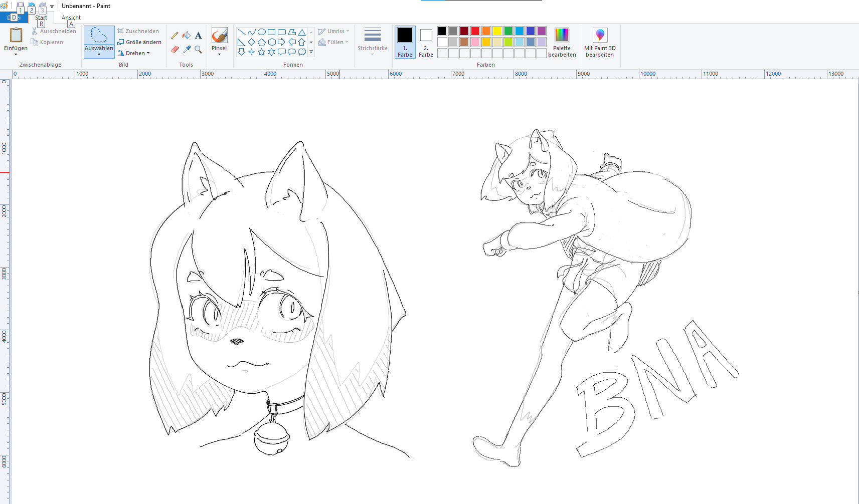Pick the Five-point star shape
The image size is (859, 504).
pos(261,52)
